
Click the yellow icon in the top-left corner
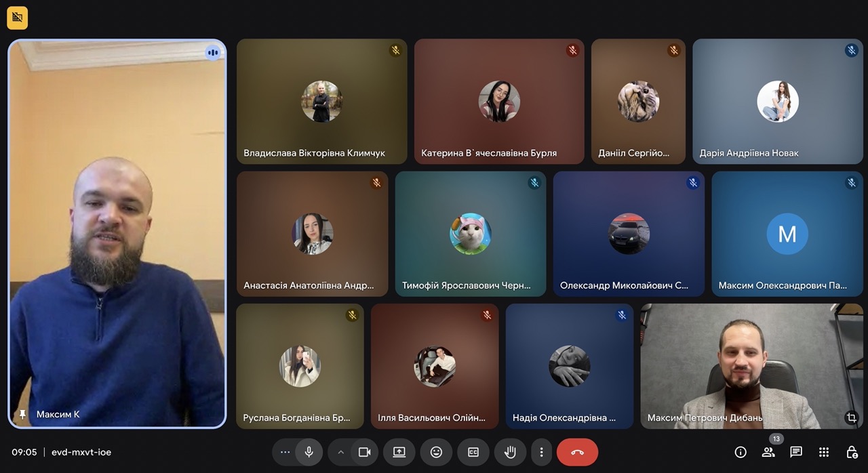coord(18,18)
